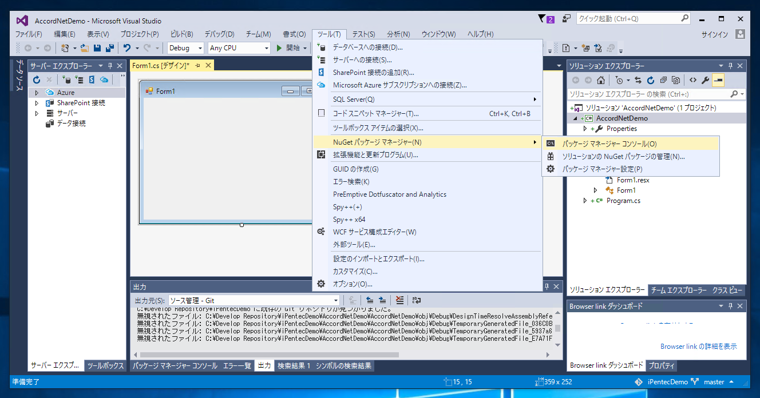Viewport: 760px width, 398px height.
Task: Open SQL Server submenu in Tools menu
Action: [x=427, y=99]
